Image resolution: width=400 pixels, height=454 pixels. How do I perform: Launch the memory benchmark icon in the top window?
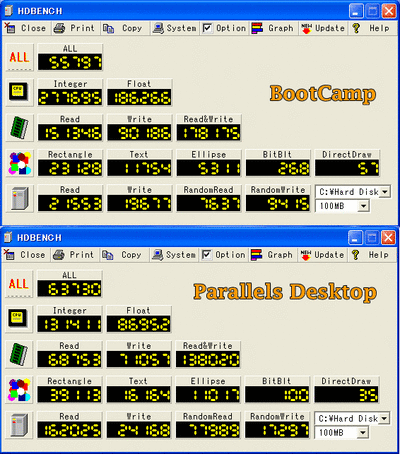[x=20, y=128]
